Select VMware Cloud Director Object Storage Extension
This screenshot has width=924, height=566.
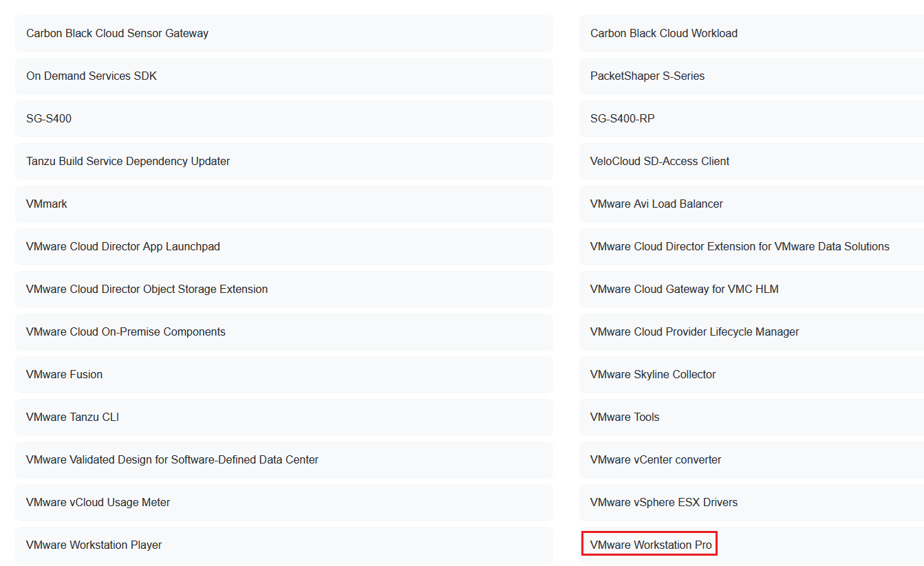coord(284,290)
